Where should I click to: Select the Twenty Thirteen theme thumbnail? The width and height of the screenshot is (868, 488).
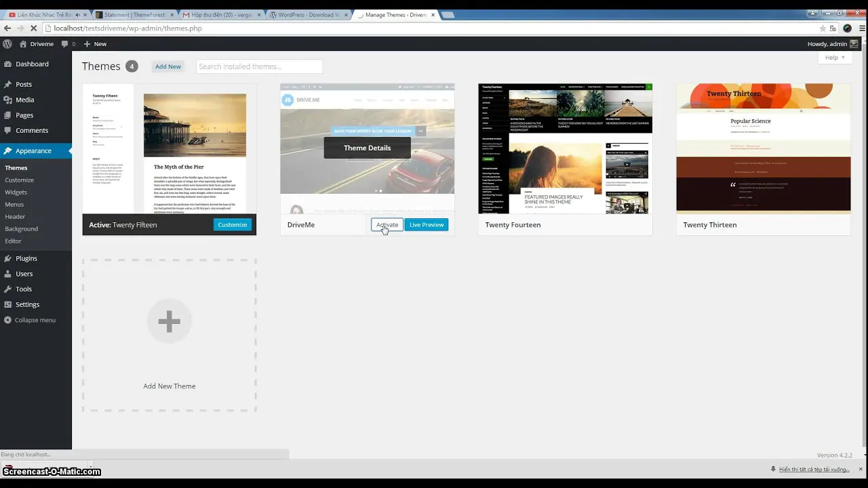764,148
